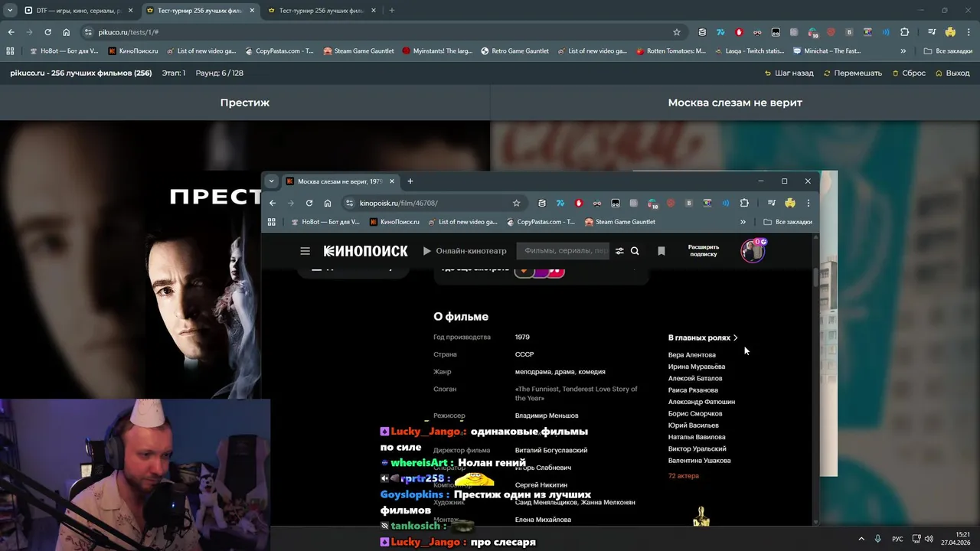Click Расширить подписку button
980x551 pixels.
click(704, 251)
